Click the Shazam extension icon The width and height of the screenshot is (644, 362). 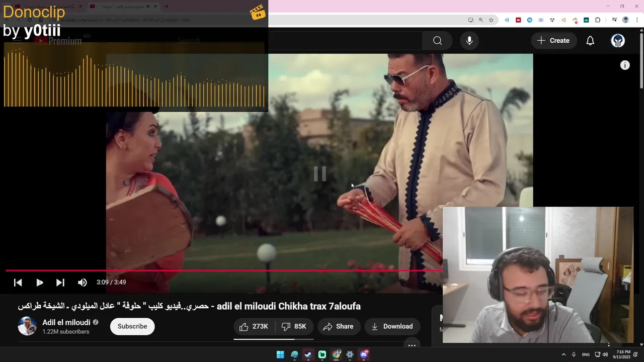pos(529,20)
